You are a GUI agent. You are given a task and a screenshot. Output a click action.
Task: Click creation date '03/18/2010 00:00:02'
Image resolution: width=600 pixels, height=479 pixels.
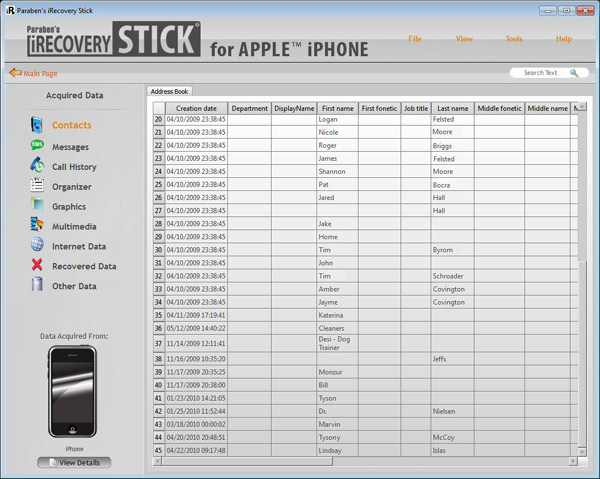point(196,424)
